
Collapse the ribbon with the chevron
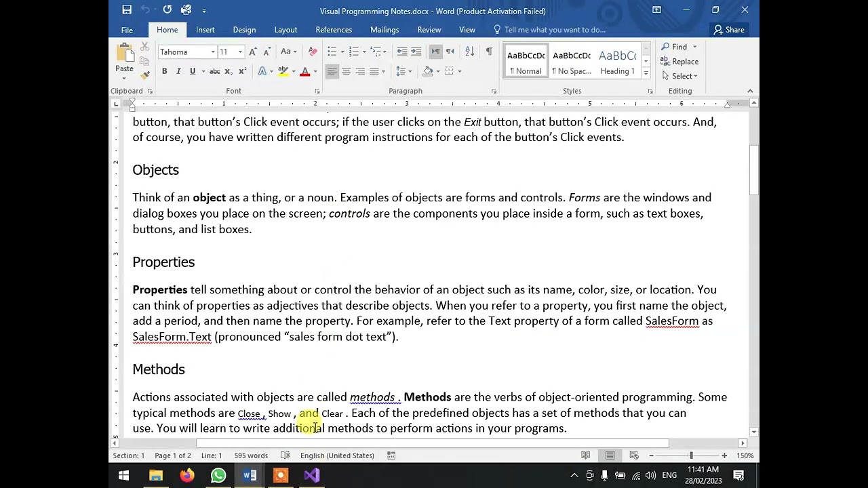750,91
